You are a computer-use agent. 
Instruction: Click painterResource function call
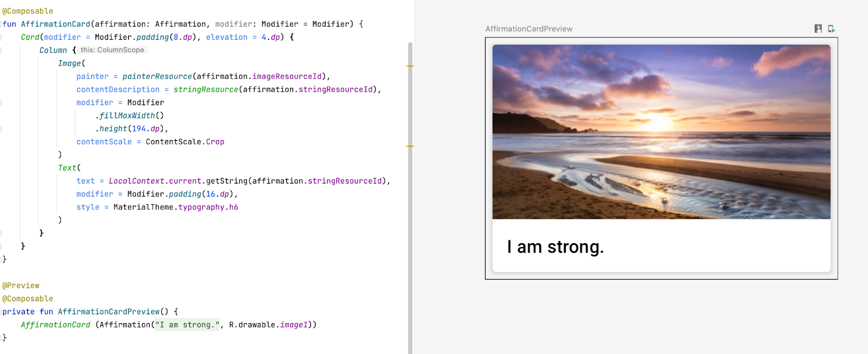[x=157, y=77]
